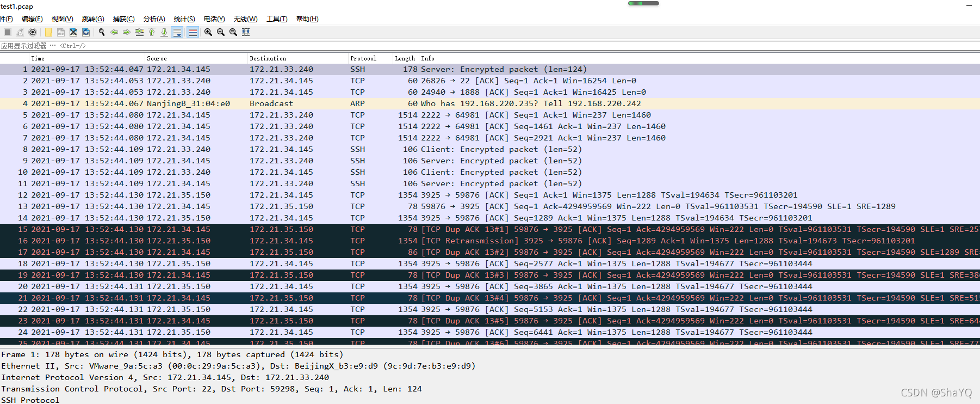Select packet 7 Seq=2921 row
The width and height of the screenshot is (980, 404).
click(x=490, y=138)
